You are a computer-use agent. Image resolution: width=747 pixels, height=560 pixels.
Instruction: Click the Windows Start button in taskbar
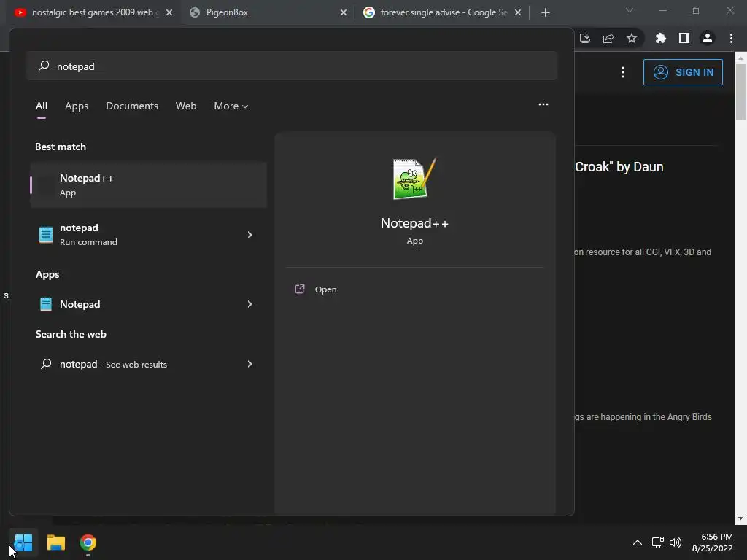click(x=23, y=542)
